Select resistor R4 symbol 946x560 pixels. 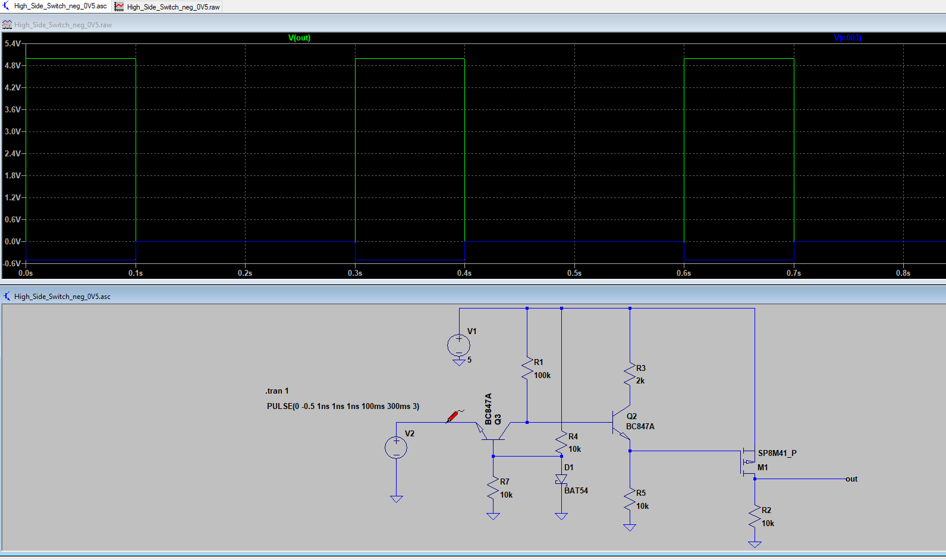pos(561,443)
